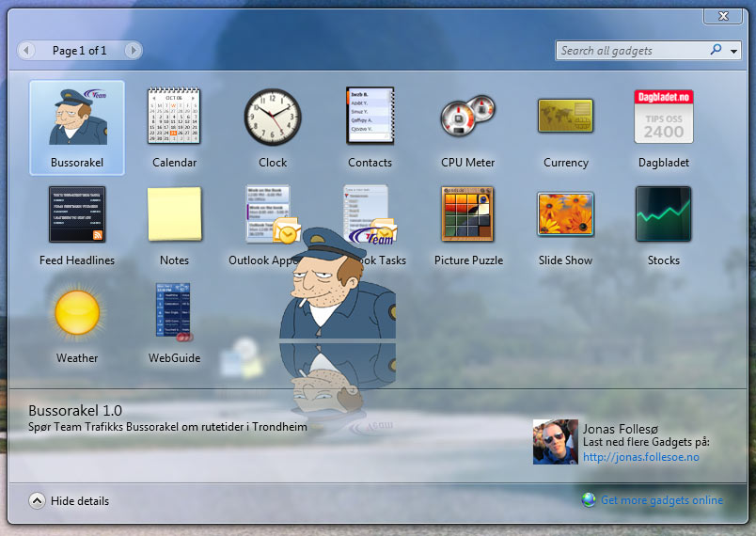The width and height of the screenshot is (756, 536).
Task: Click the Spør Team Trafikks description text
Action: click(167, 427)
